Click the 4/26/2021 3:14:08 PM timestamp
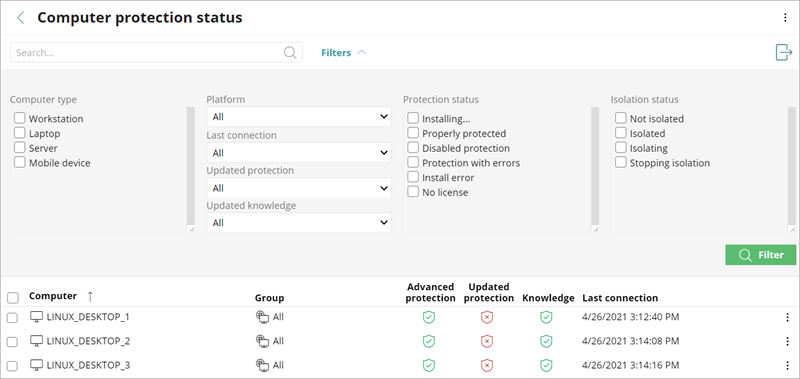Screen dimensions: 800x379 coord(631,341)
